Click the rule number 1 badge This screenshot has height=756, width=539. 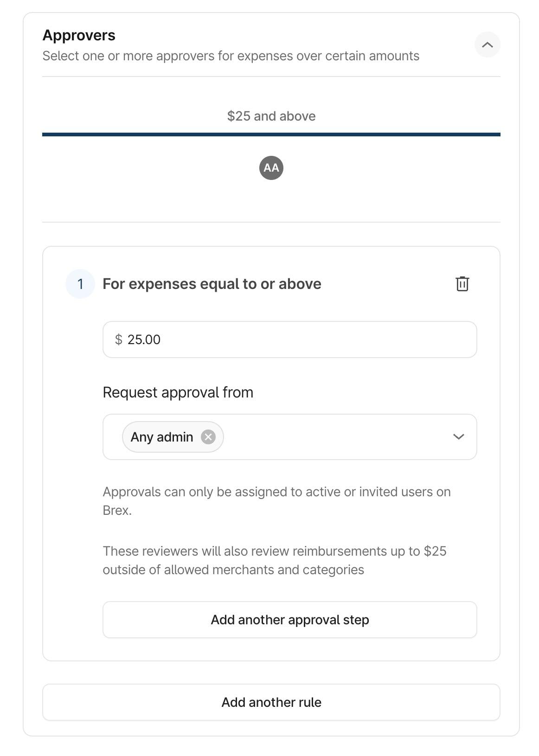tap(80, 284)
